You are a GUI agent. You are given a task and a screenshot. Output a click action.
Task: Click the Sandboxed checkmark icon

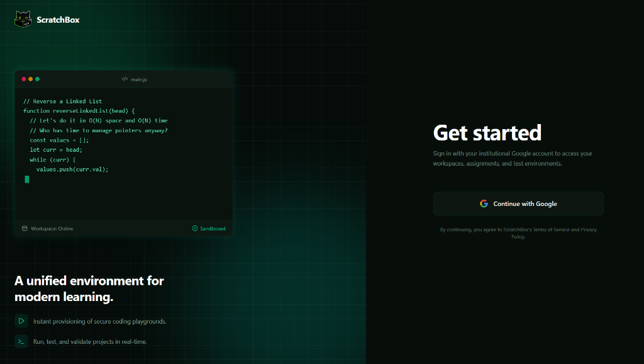tap(195, 228)
